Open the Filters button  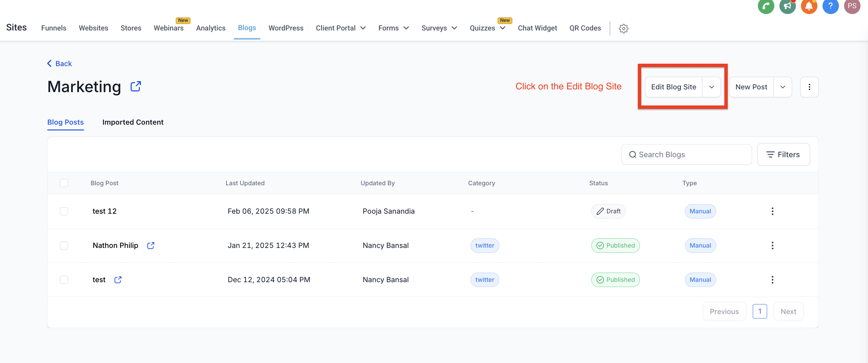[783, 154]
